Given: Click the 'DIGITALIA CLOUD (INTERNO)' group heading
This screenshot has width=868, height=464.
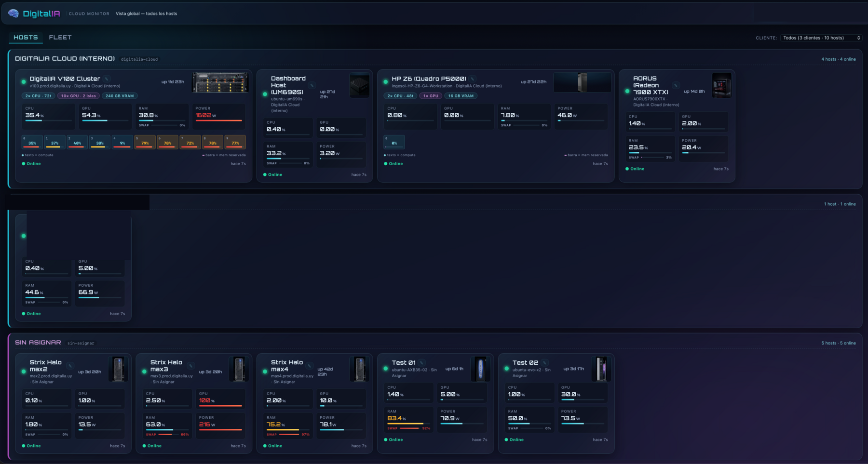Looking at the screenshot, I should coord(65,59).
